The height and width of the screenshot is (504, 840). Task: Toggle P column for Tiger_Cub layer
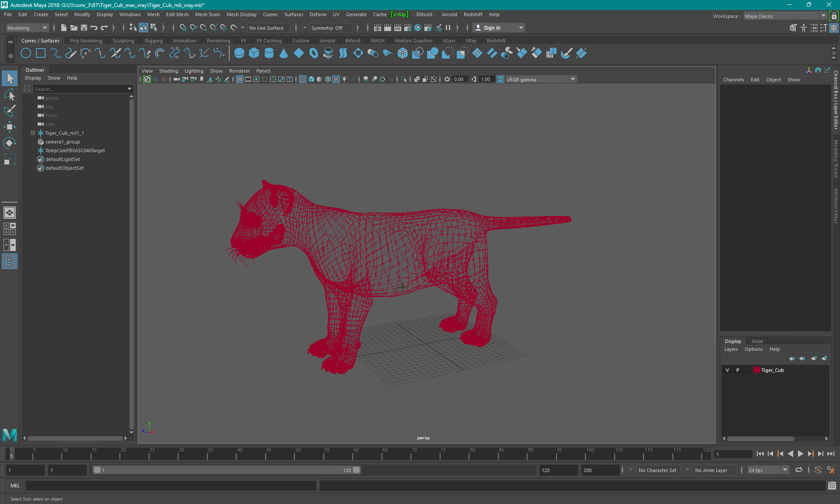738,370
